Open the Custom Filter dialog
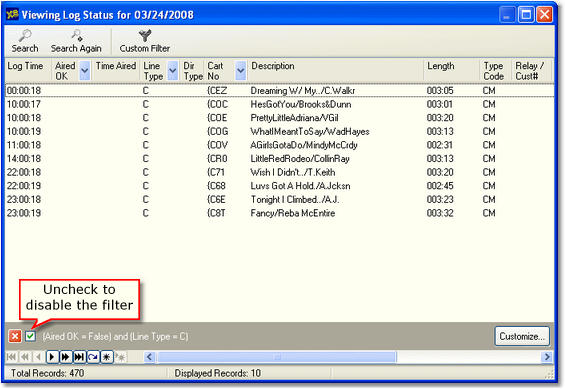 (144, 41)
